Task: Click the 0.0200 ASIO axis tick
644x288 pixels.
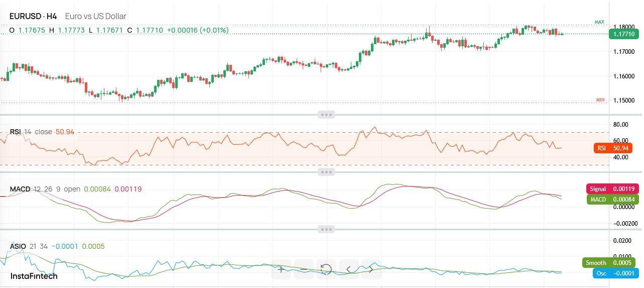Action: tap(622, 241)
